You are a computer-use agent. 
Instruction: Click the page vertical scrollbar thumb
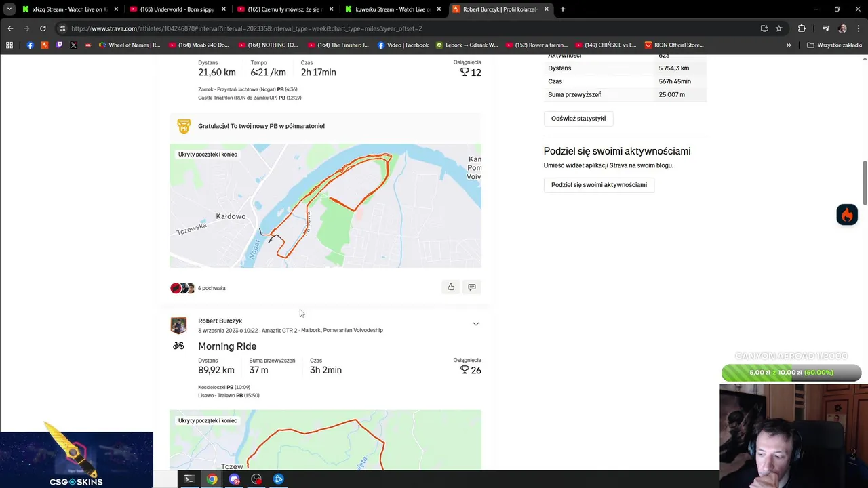pos(865,182)
